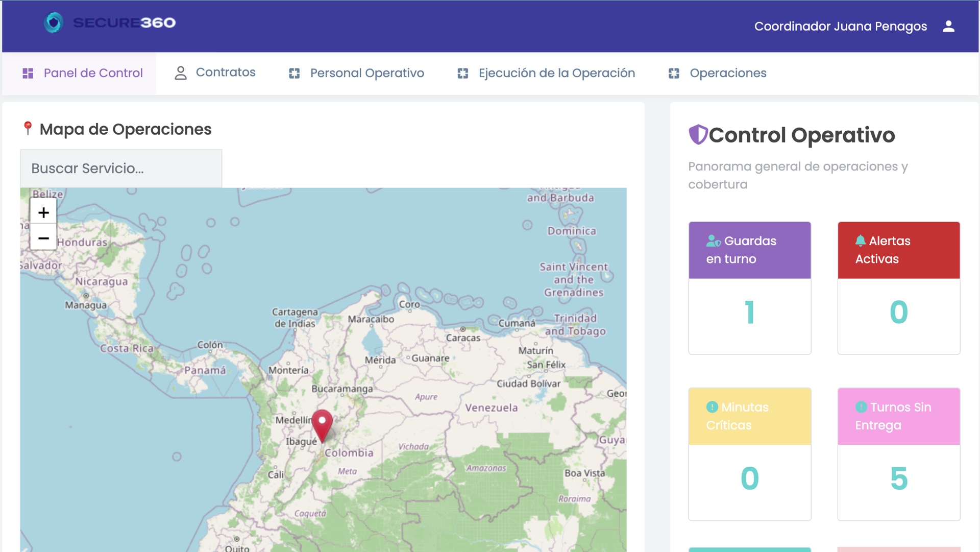
Task: Navigate to the Operaciones tab
Action: tap(717, 73)
